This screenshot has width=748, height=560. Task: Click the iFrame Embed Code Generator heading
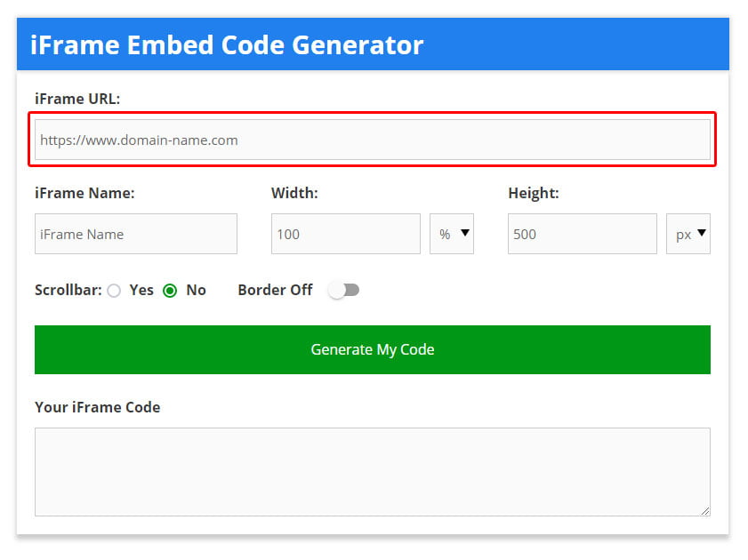pyautogui.click(x=227, y=45)
